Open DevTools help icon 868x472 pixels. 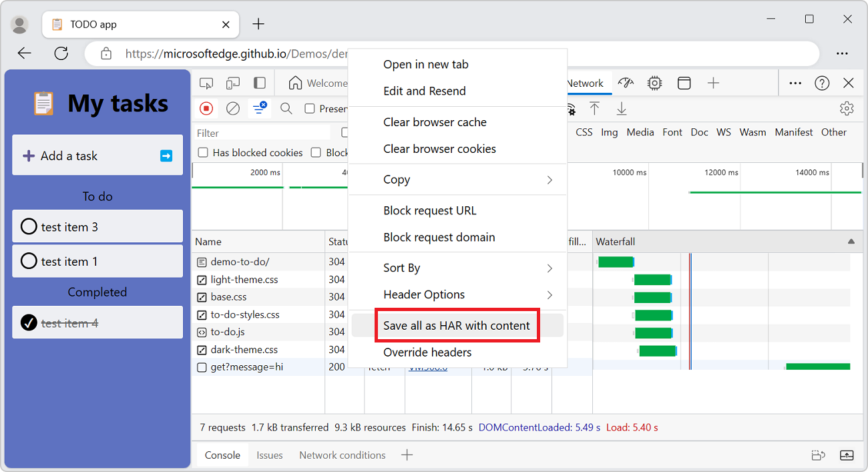coord(822,83)
